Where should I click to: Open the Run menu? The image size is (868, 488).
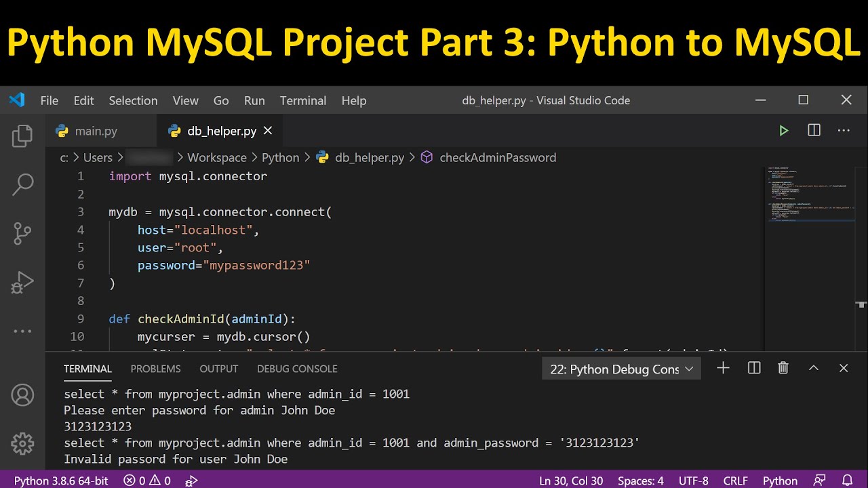254,100
